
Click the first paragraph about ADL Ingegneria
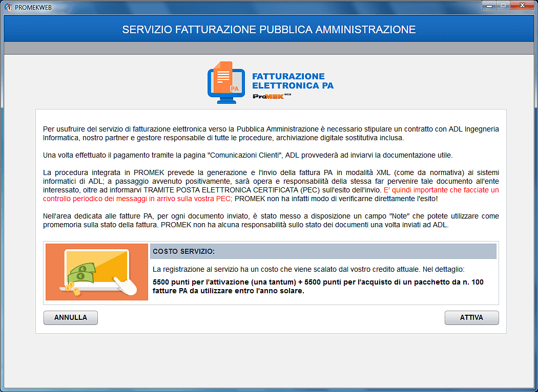tap(271, 133)
